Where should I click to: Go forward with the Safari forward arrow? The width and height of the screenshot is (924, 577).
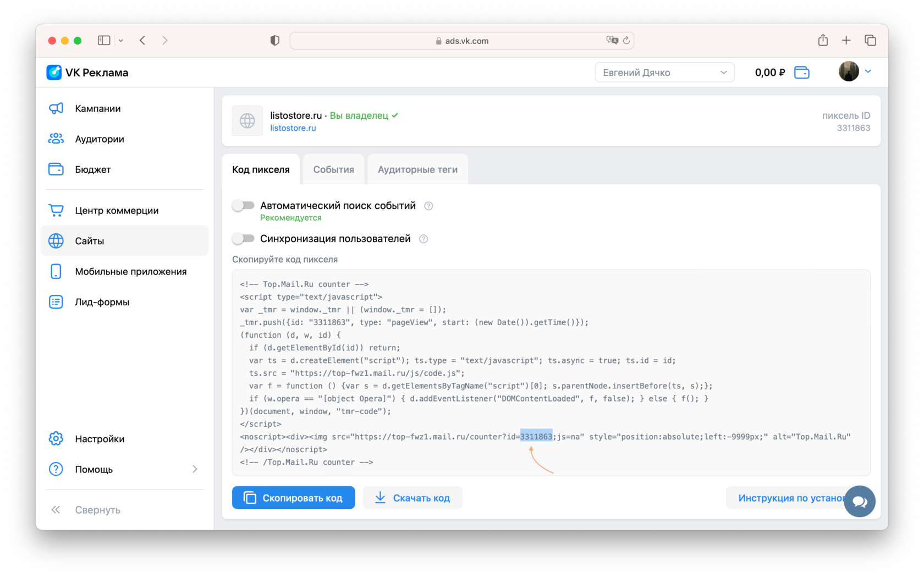tap(165, 40)
